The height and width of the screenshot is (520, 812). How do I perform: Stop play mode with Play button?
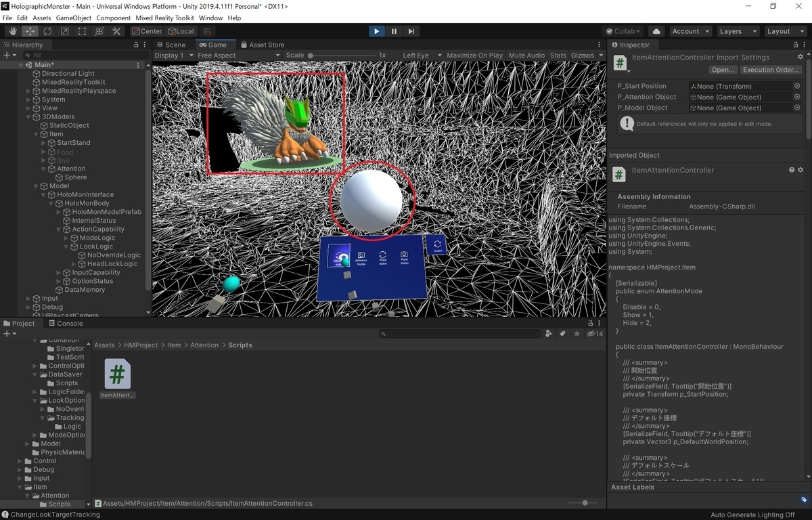pyautogui.click(x=377, y=31)
